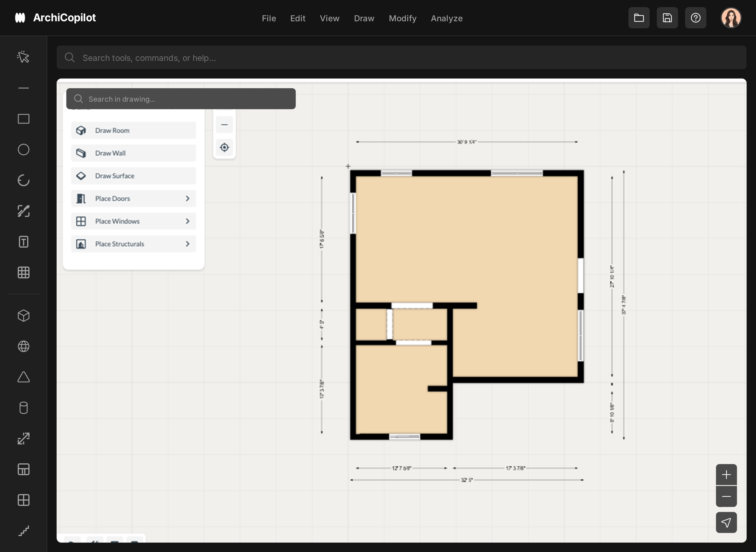Click the Draw Room button
The width and height of the screenshot is (756, 552).
click(133, 130)
